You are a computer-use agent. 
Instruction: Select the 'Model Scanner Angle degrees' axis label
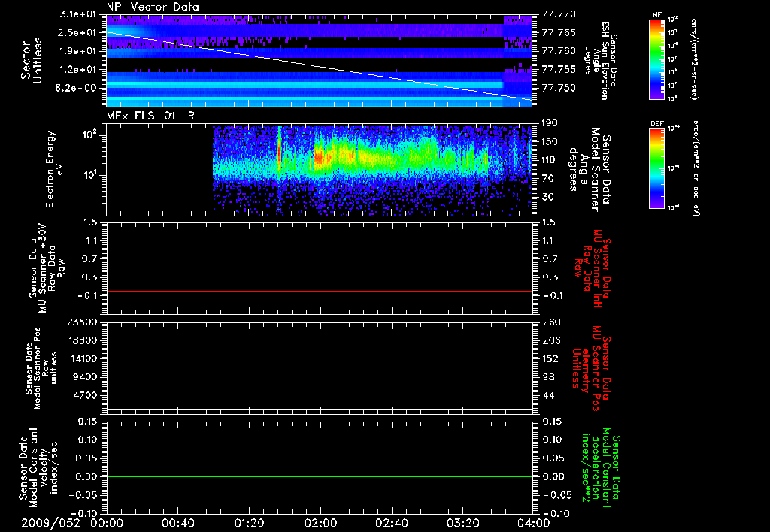click(x=590, y=170)
